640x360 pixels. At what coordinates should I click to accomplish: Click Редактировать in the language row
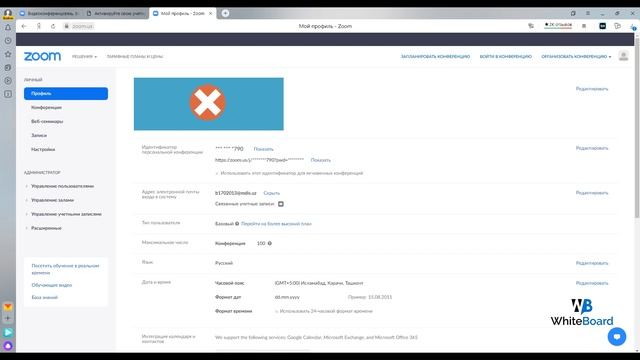(x=591, y=263)
